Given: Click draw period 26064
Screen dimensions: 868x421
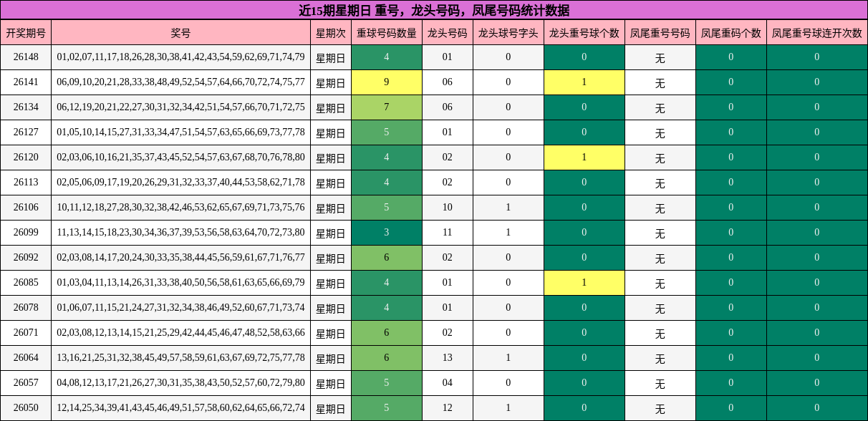Looking at the screenshot, I should coord(26,358).
